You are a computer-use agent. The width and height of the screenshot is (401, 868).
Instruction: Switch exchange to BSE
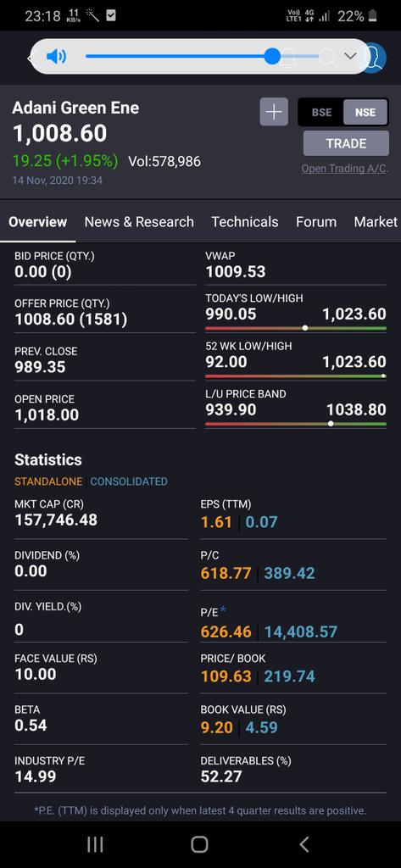(x=321, y=113)
